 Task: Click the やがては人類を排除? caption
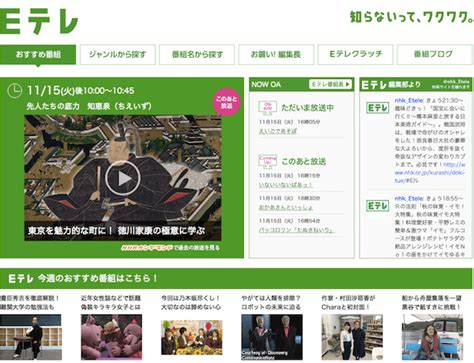coord(271,298)
